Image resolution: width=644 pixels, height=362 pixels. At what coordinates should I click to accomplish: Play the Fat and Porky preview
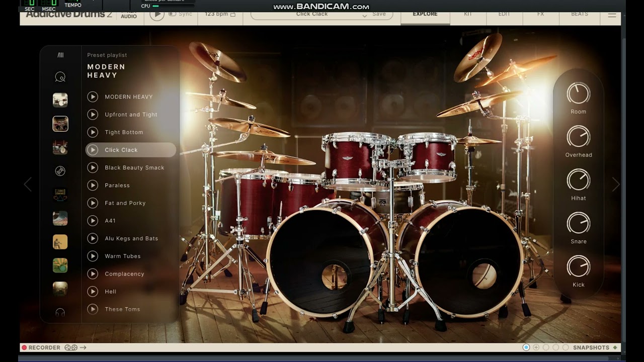click(93, 203)
